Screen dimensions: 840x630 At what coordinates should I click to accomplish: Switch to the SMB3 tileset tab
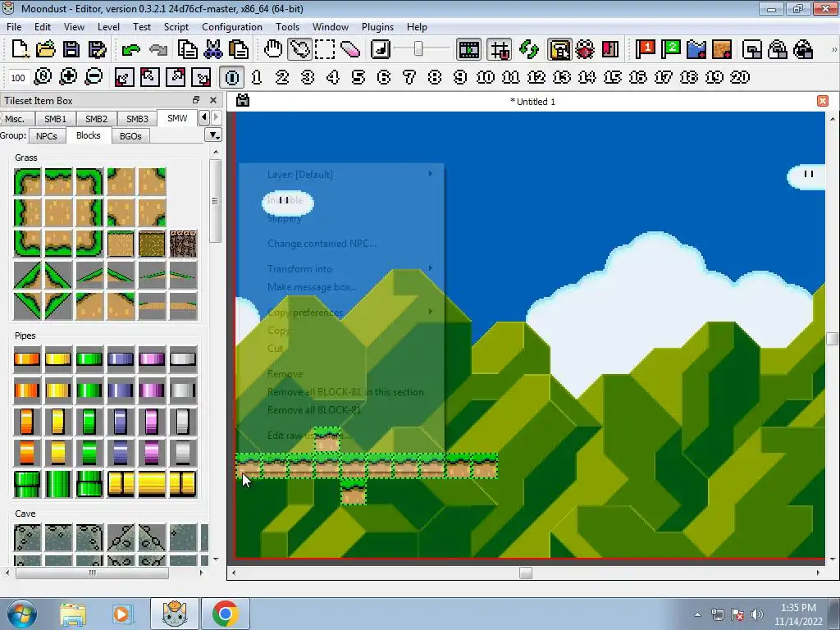click(x=137, y=118)
